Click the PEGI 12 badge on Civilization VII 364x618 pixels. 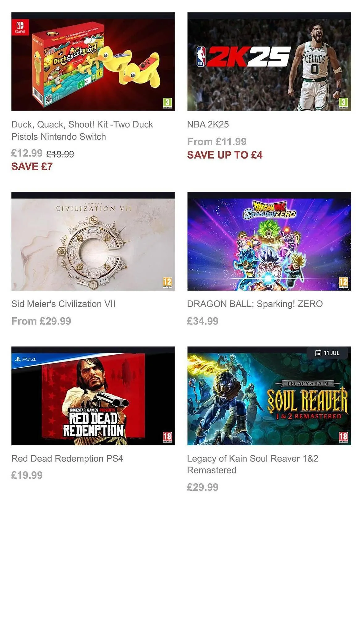(167, 282)
